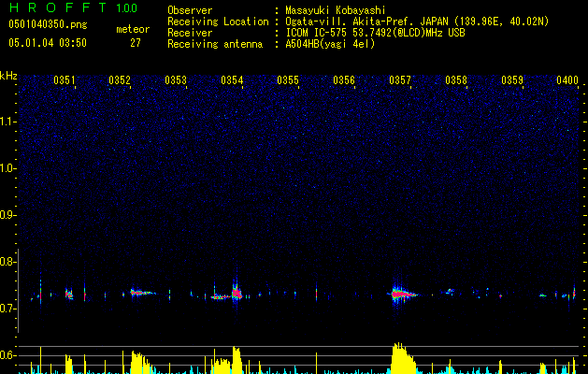The image size is (588, 374).
Task: Select the location text Ogata-vill. Akita-Pref. JAPAN
Action: tap(366, 22)
